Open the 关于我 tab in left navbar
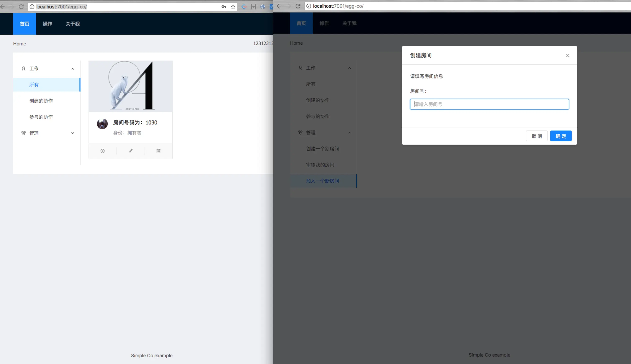 click(x=73, y=24)
